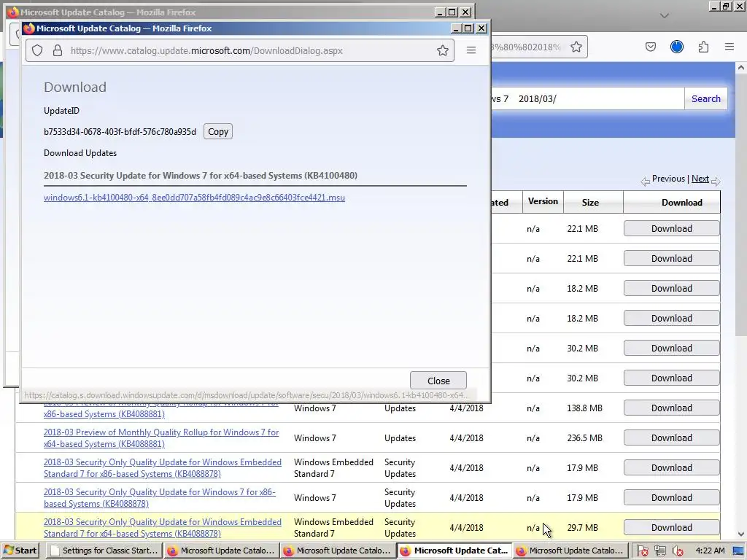Open the main Firefox application menu
This screenshot has height=560, width=747.
729,47
